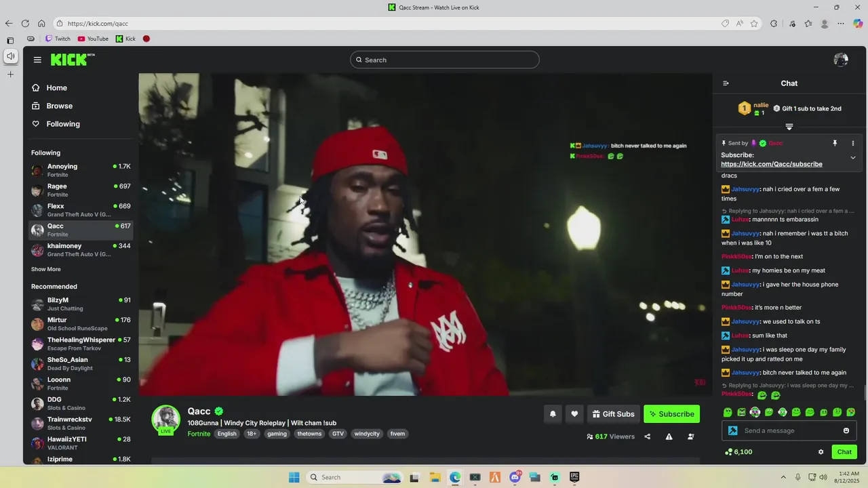Report stream with warning triangle icon

point(669,436)
